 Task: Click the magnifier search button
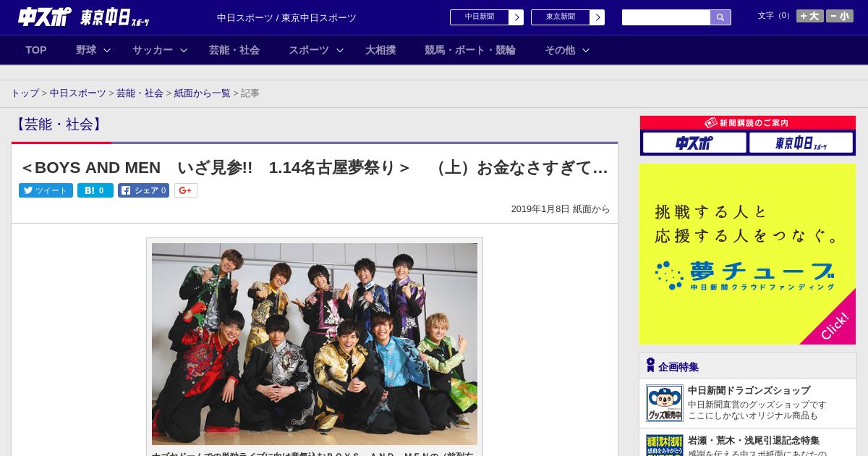coord(720,17)
